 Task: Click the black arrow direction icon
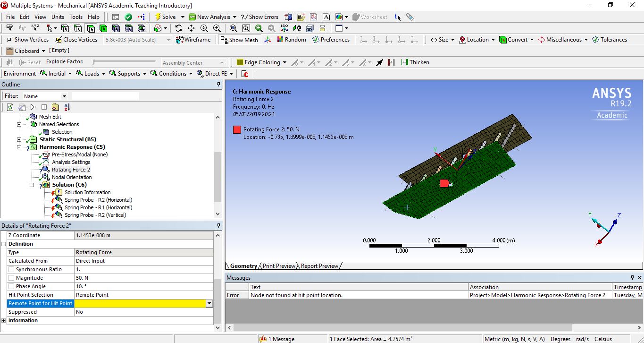379,62
